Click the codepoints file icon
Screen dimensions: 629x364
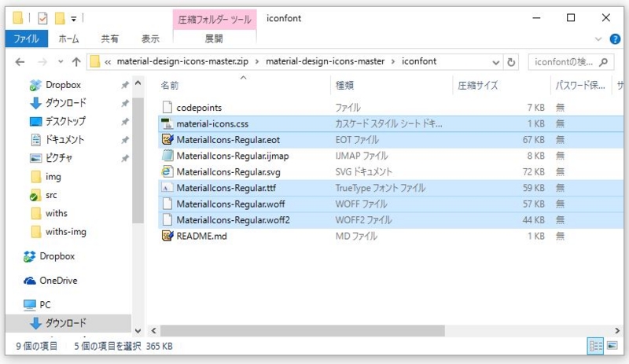pos(167,107)
